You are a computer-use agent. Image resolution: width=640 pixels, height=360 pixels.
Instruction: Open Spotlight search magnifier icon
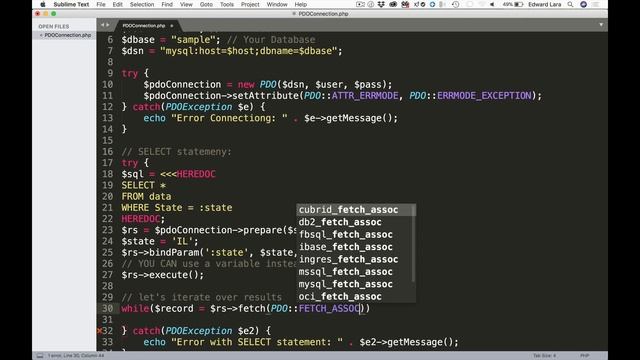pos(570,4)
